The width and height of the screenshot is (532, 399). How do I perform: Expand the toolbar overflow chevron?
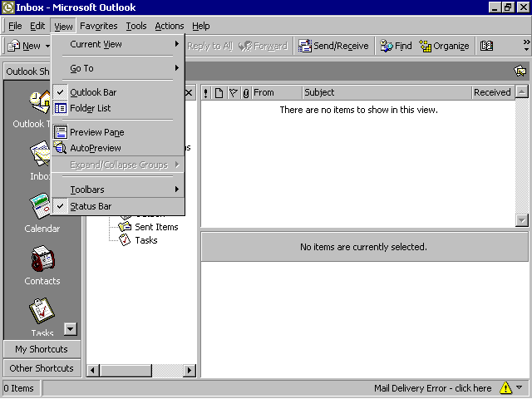(x=526, y=46)
